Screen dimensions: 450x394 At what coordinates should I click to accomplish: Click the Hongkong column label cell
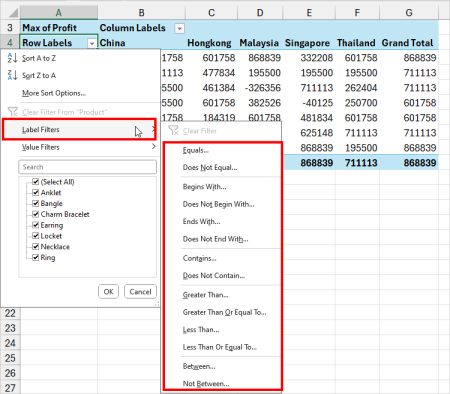tap(211, 43)
